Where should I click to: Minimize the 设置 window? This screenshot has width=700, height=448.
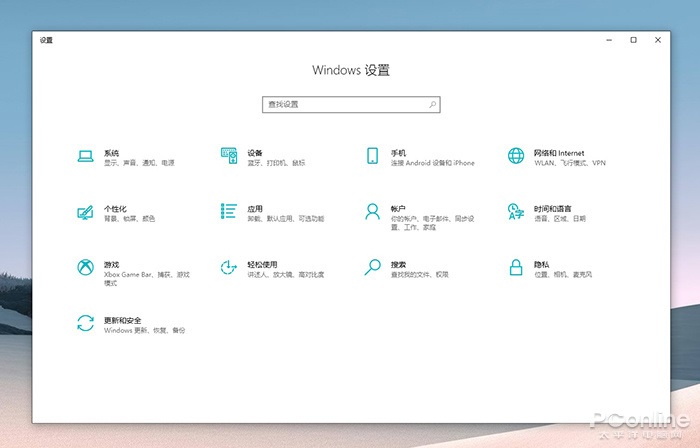point(609,40)
